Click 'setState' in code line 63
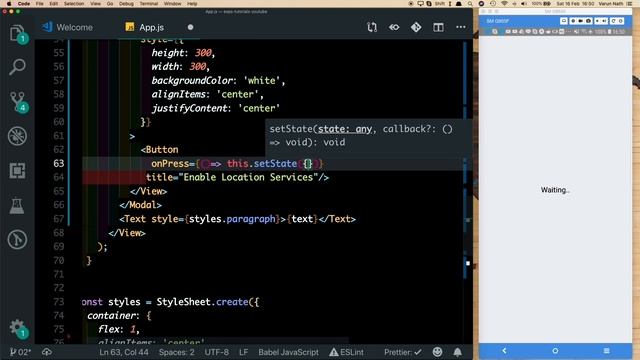 [275, 163]
